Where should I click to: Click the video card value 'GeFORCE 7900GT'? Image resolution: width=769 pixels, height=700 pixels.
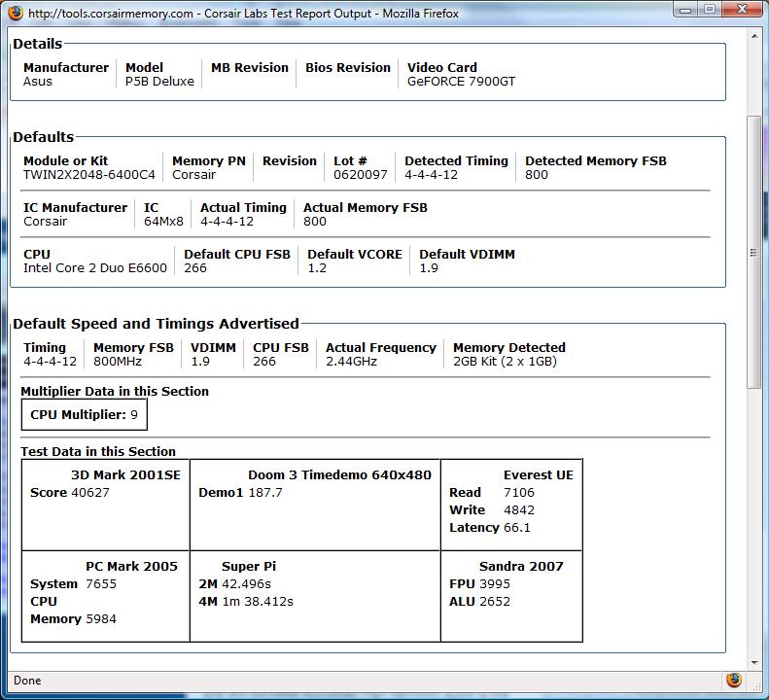click(x=461, y=82)
